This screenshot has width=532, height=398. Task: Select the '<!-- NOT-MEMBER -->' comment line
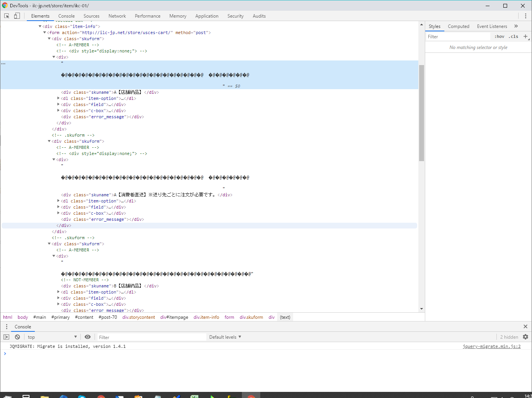85,280
